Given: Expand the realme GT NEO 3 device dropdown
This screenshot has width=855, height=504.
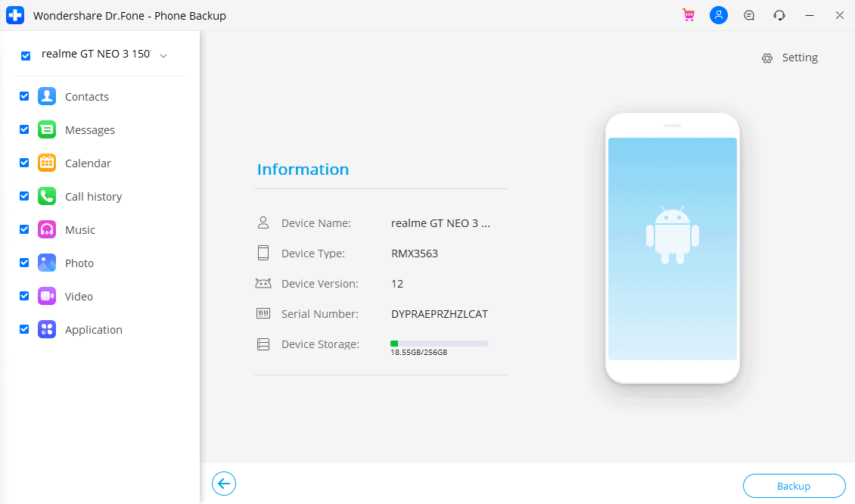Looking at the screenshot, I should coord(163,55).
